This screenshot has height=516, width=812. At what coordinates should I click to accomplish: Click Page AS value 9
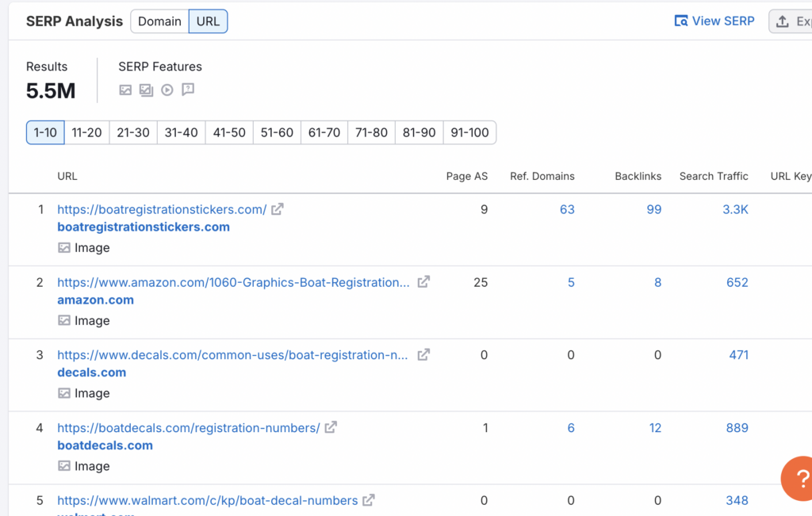coord(485,209)
